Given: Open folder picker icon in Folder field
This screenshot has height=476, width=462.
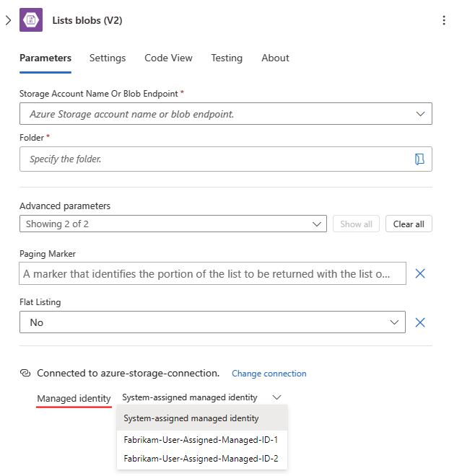Looking at the screenshot, I should point(419,159).
